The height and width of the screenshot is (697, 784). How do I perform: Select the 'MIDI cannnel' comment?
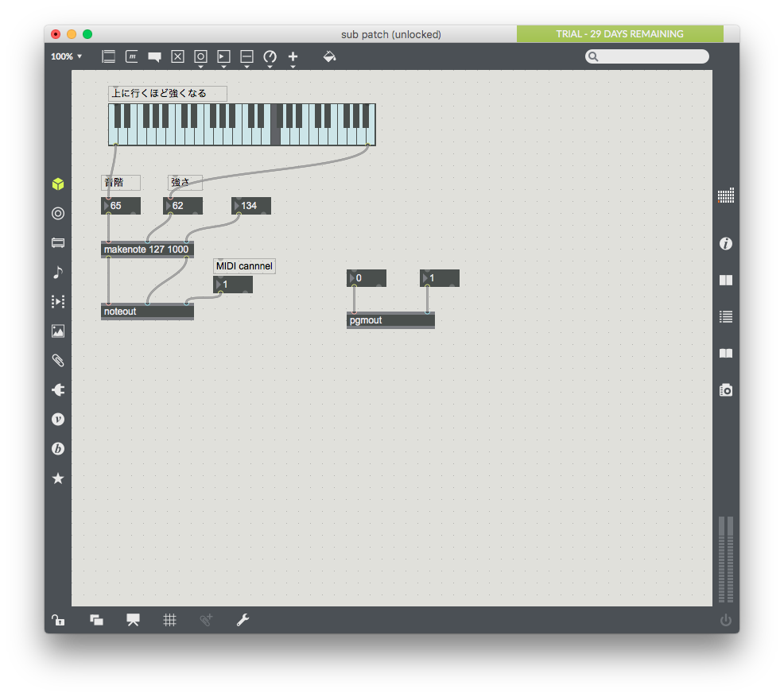[x=244, y=266]
